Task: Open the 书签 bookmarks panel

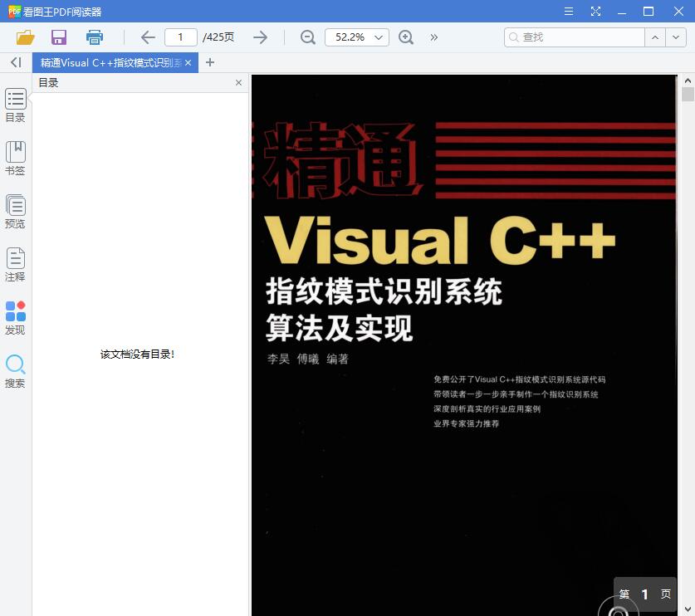Action: 16,159
